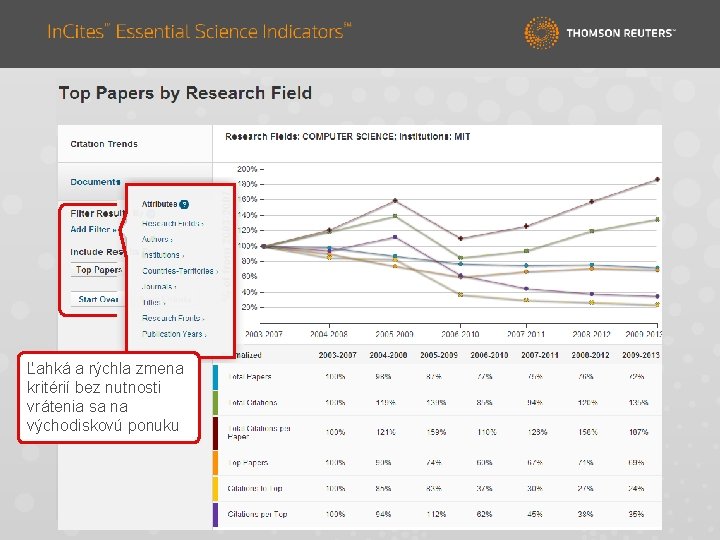
Task: Click the purple Citations per Top swatch
Action: pos(215,515)
